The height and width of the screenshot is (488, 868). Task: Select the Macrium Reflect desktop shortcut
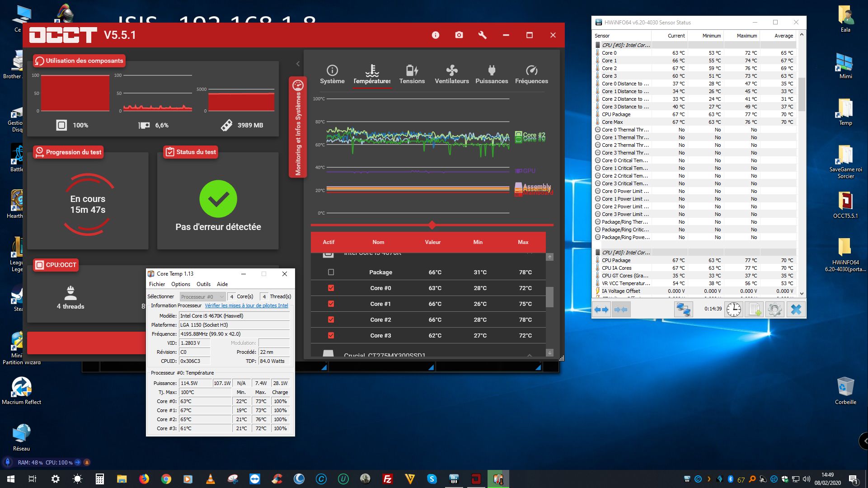coord(21,390)
